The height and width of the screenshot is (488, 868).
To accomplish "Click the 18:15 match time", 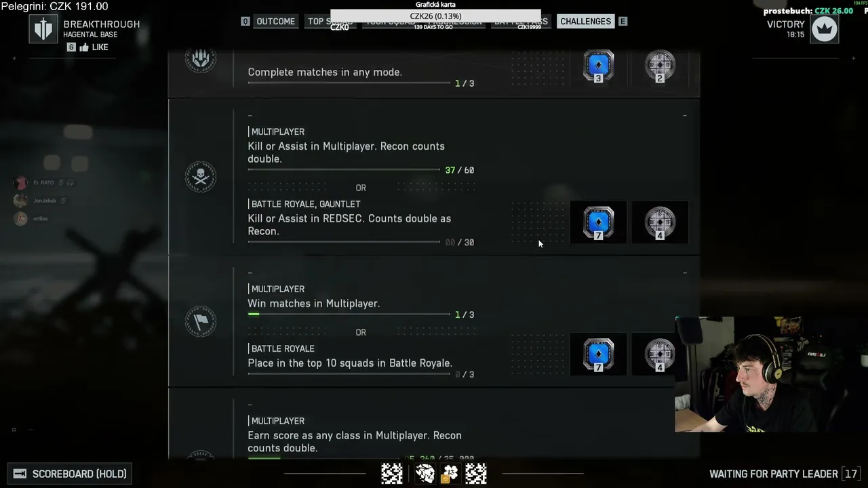I will tap(795, 35).
